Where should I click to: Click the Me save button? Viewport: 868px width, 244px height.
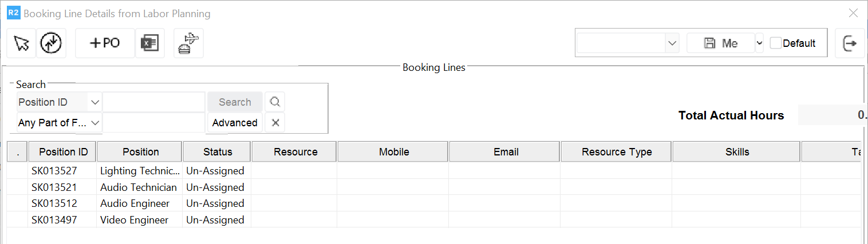tap(721, 43)
